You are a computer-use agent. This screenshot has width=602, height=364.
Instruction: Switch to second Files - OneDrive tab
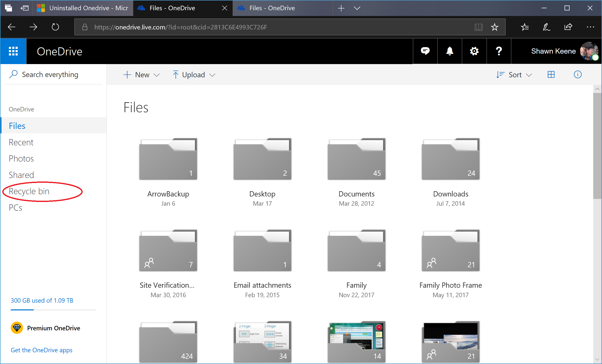coord(283,8)
